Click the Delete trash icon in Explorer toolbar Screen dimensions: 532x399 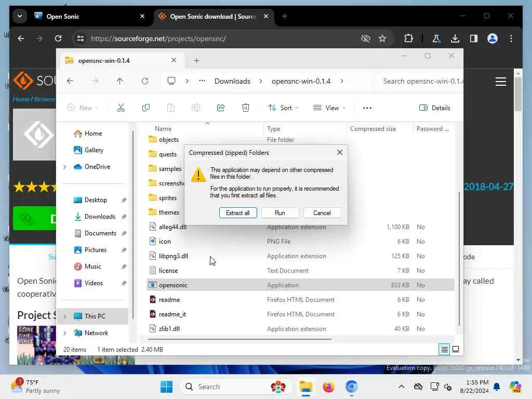[246, 108]
